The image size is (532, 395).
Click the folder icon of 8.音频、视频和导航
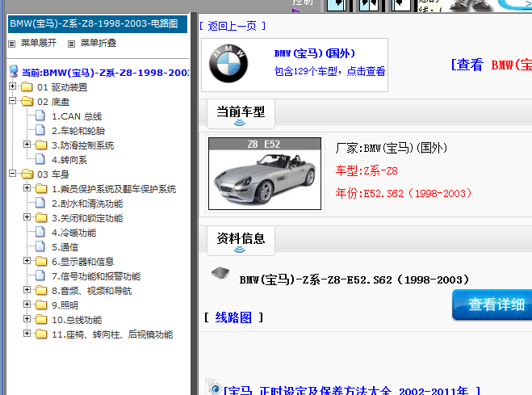coord(41,291)
